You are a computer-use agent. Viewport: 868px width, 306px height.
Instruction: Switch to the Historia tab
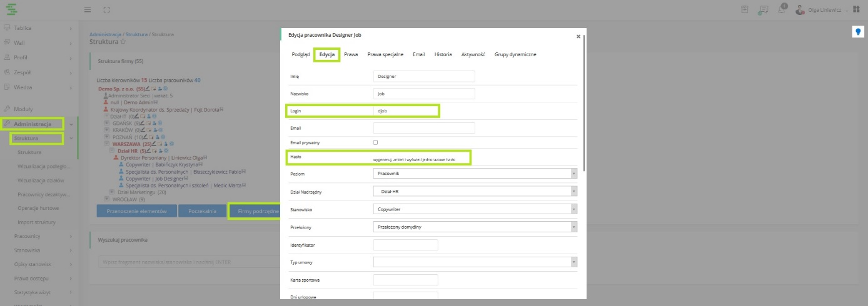click(x=443, y=55)
